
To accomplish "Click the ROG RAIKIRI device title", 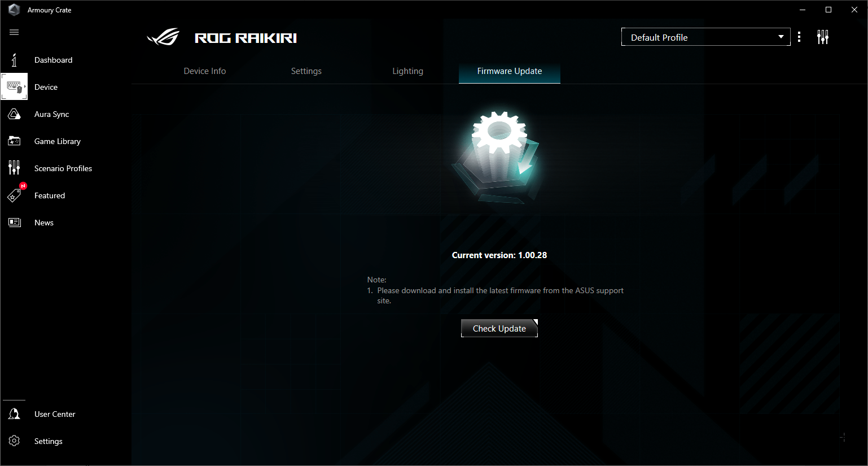I will (x=246, y=38).
